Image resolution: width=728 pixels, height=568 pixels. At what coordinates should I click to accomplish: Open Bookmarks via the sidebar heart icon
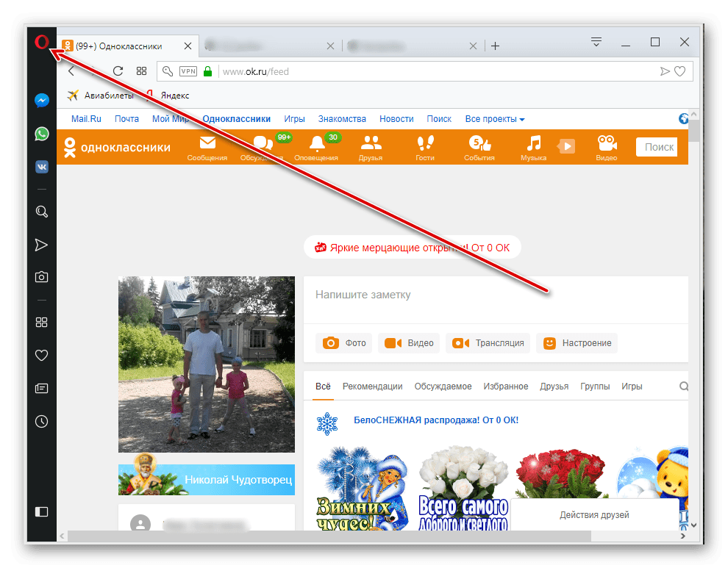click(42, 355)
